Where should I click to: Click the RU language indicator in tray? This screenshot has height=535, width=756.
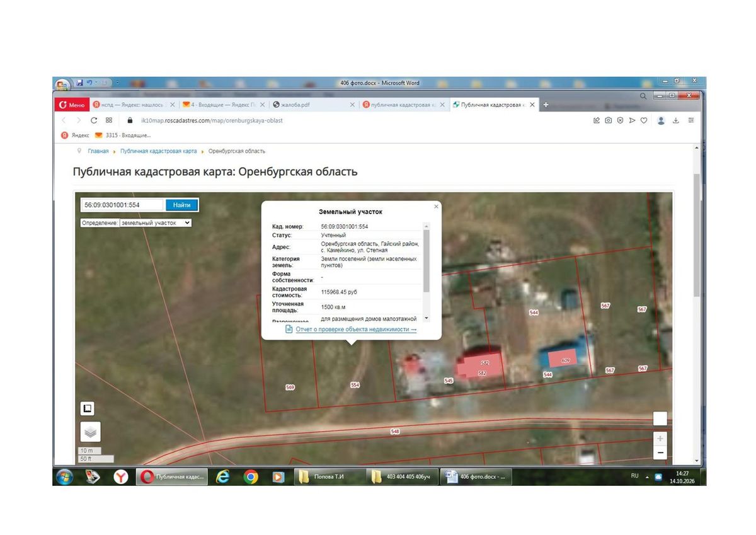click(x=634, y=476)
